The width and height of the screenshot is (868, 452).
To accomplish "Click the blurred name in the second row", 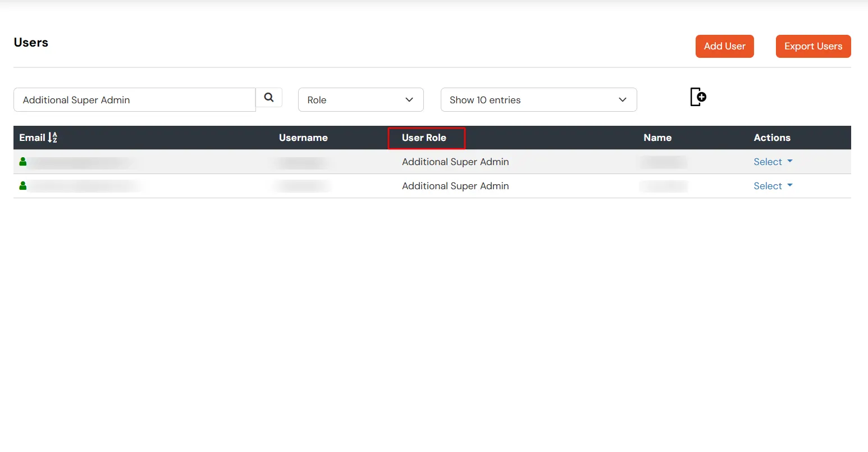I will pyautogui.click(x=664, y=186).
